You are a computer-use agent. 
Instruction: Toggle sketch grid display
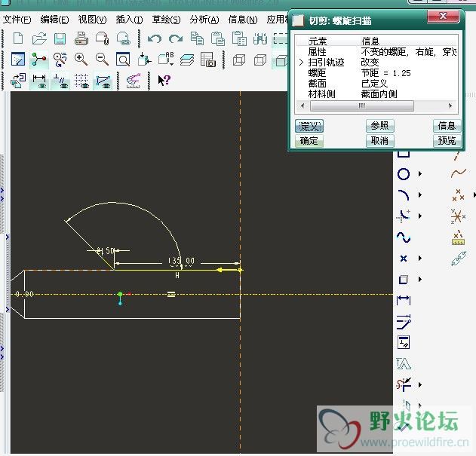coord(81,81)
